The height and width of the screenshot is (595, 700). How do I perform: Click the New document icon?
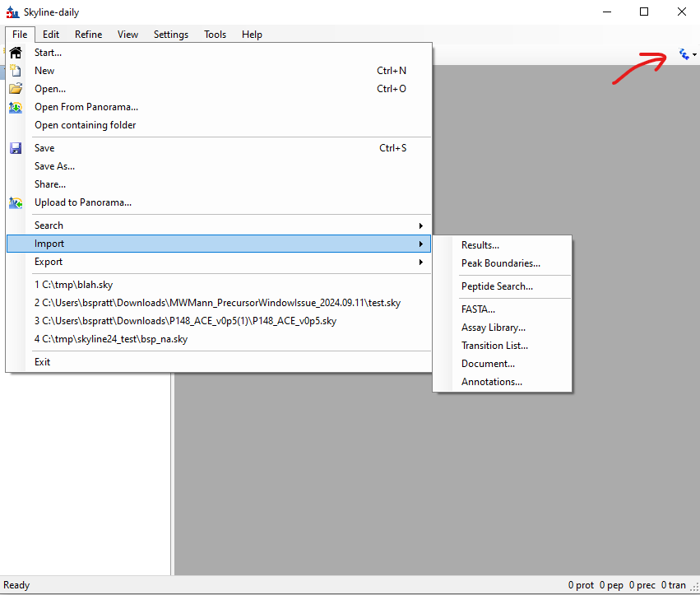(16, 71)
